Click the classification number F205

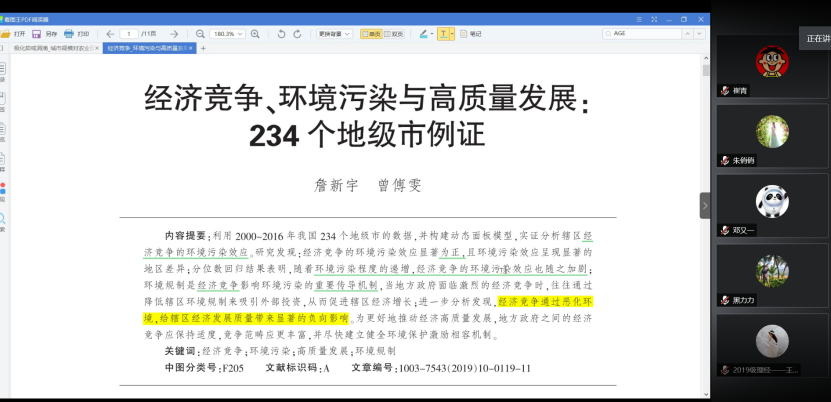tap(233, 368)
